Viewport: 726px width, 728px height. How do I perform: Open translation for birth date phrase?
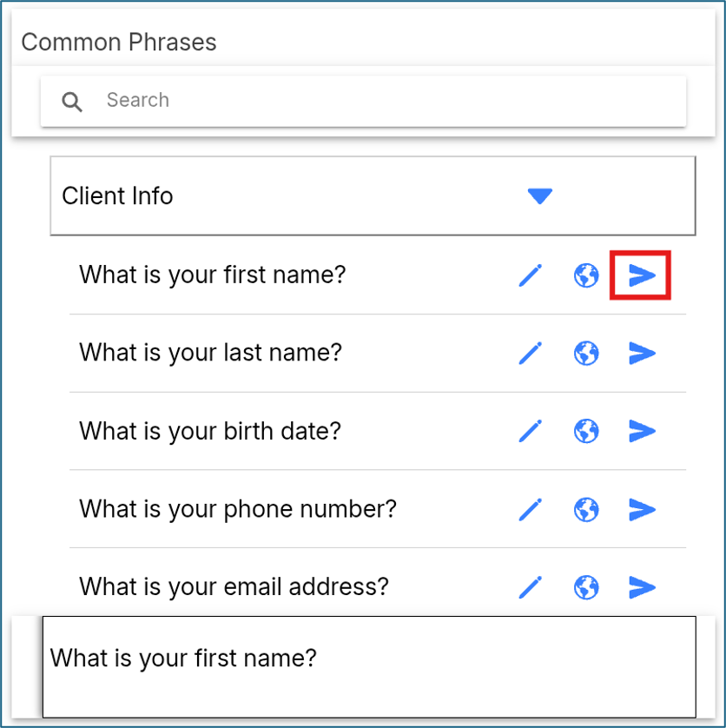[586, 431]
